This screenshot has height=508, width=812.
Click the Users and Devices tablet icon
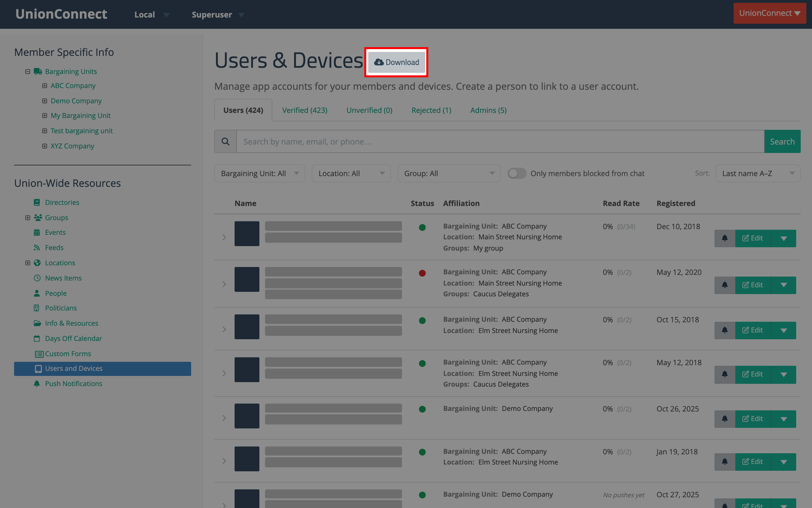tap(39, 369)
